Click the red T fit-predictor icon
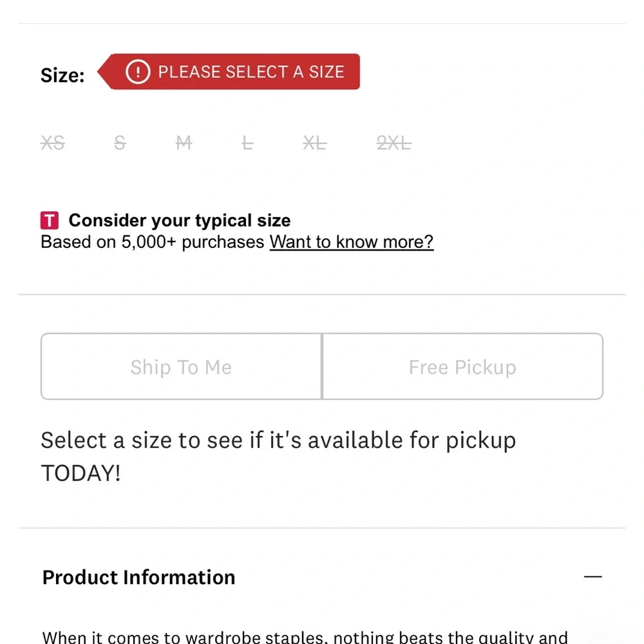Image resolution: width=644 pixels, height=644 pixels. [50, 220]
